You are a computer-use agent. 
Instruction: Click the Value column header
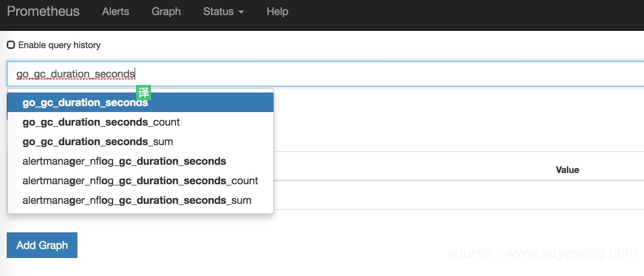tap(567, 170)
